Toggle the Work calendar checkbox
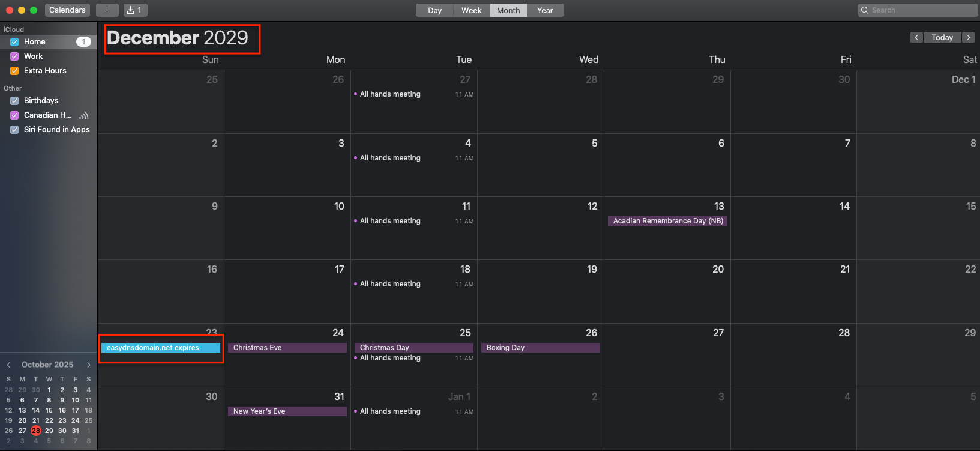 [14, 56]
